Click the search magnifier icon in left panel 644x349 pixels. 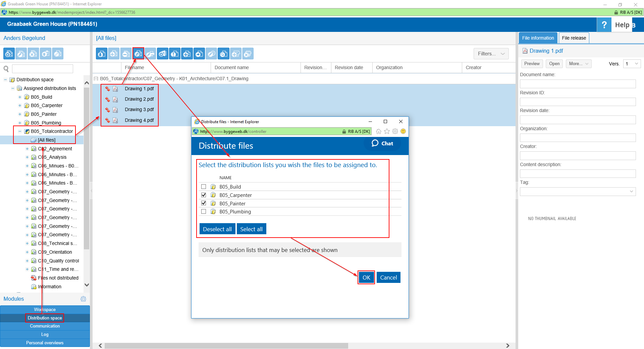(x=6, y=69)
